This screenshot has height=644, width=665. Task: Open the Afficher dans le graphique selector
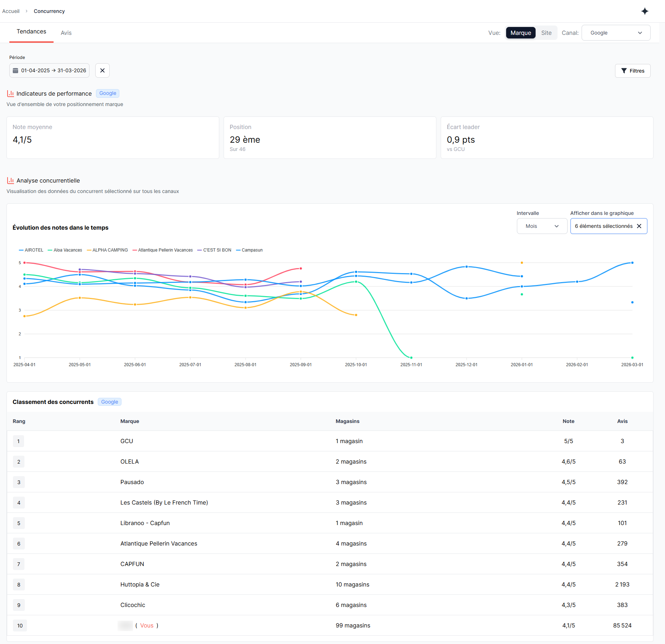604,226
